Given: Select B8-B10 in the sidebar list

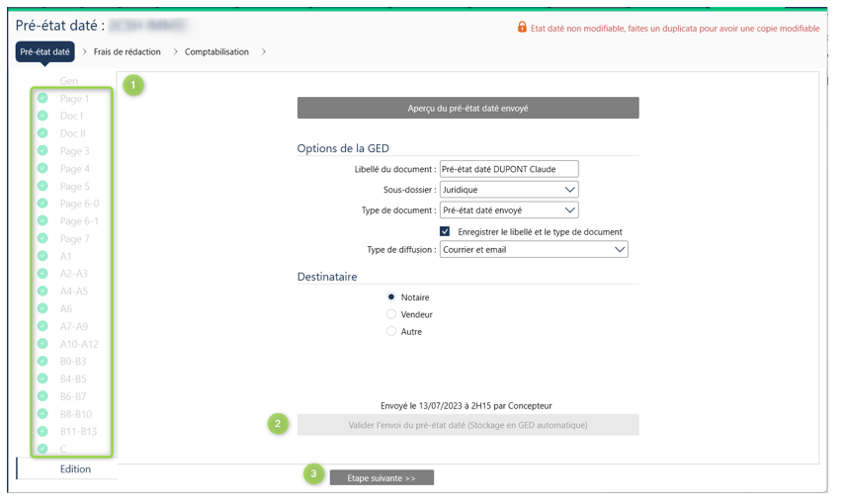Looking at the screenshot, I should 76,414.
